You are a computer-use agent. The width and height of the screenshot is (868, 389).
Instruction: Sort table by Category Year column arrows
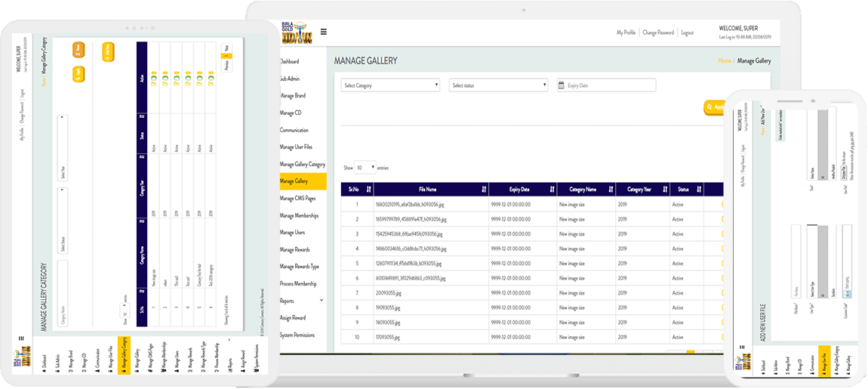tap(663, 190)
